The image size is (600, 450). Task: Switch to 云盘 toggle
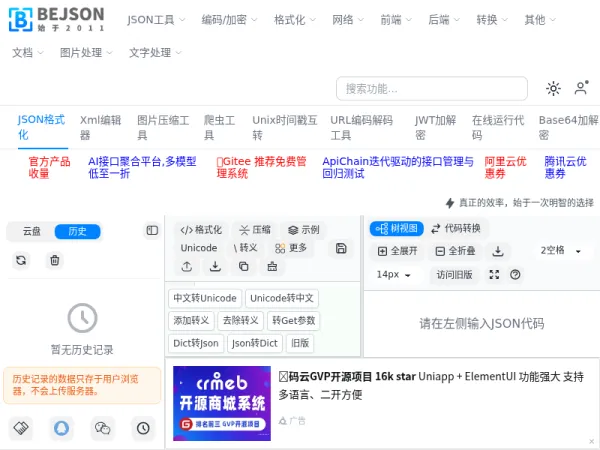(32, 231)
